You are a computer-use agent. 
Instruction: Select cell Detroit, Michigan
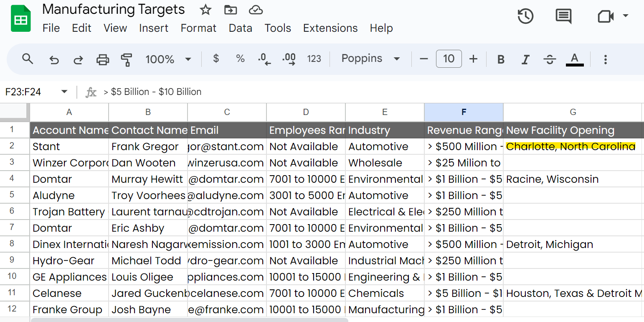click(x=573, y=244)
